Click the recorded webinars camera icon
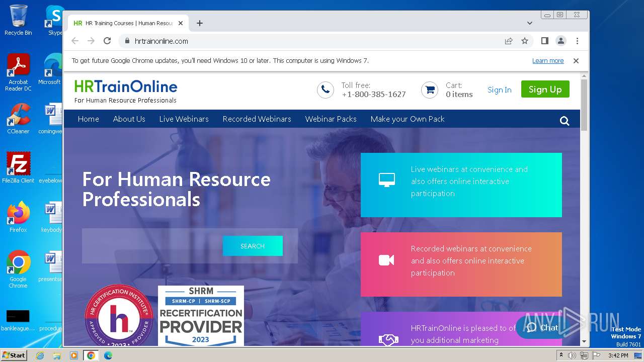The image size is (644, 362). point(386,260)
